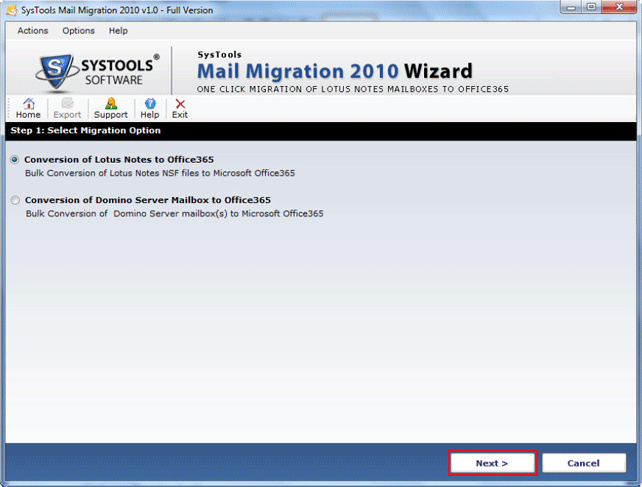Close the Mail Migration window

[x=619, y=7]
